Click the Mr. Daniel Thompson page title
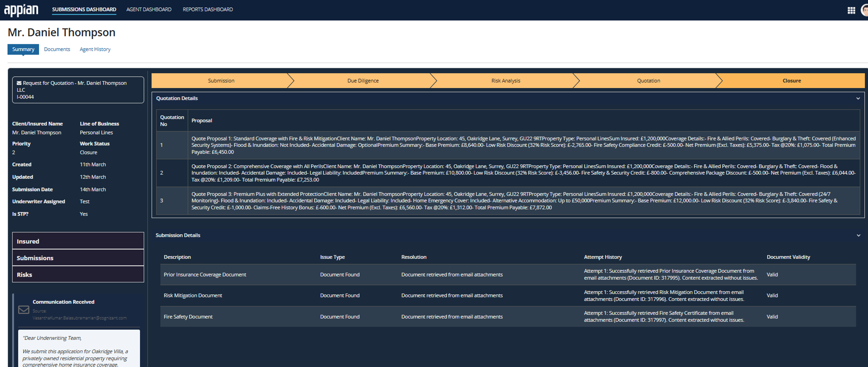The height and width of the screenshot is (367, 868). (61, 32)
